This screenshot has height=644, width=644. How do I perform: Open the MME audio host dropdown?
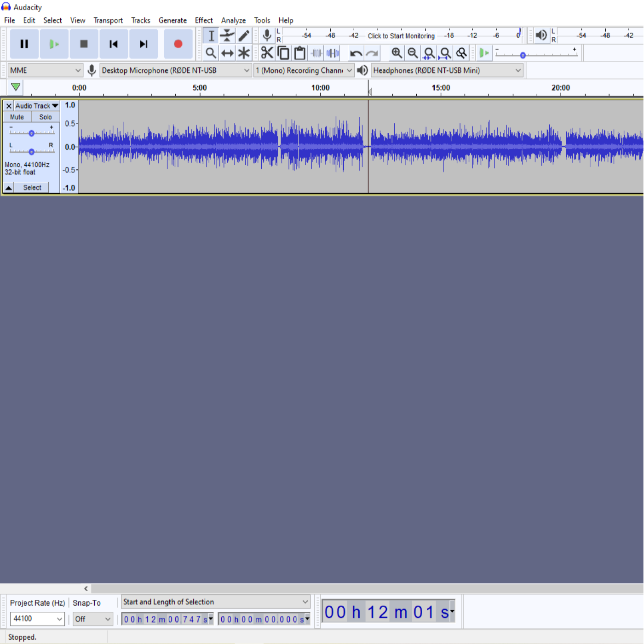coord(45,70)
